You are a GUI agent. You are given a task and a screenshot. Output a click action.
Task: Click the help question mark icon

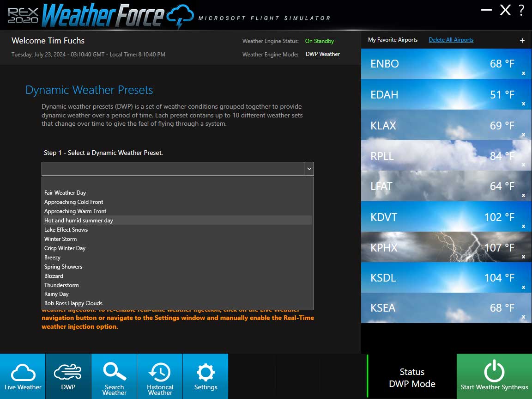(521, 10)
